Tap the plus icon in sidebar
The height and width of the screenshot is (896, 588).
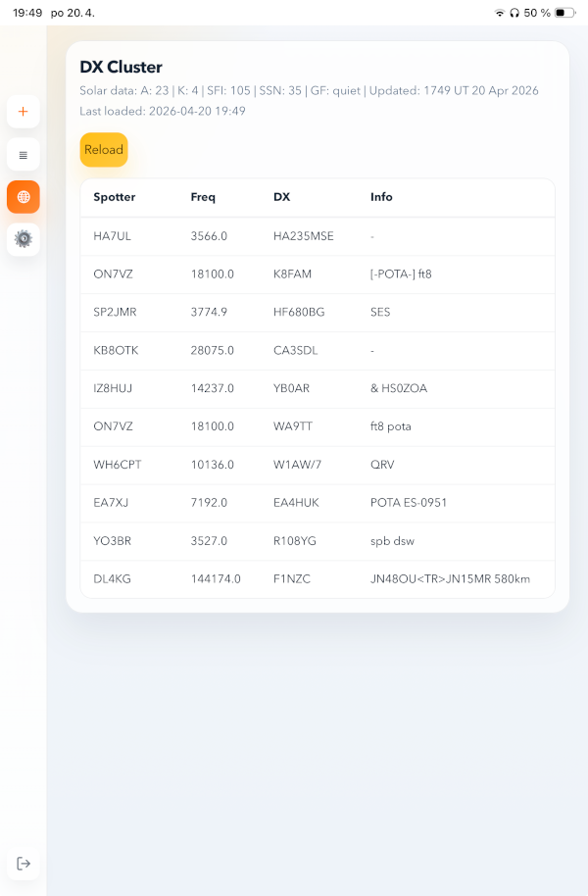tap(24, 112)
